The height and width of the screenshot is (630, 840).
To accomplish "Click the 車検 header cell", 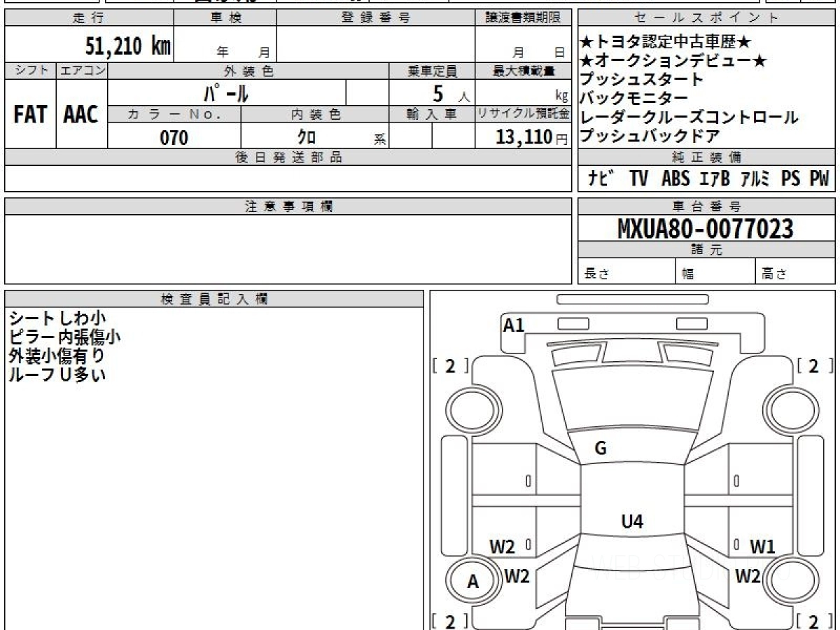I will (x=225, y=18).
